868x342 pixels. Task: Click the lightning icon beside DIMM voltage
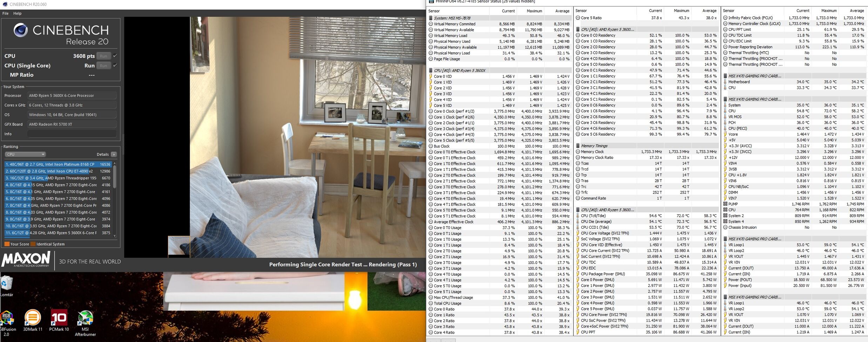[725, 193]
